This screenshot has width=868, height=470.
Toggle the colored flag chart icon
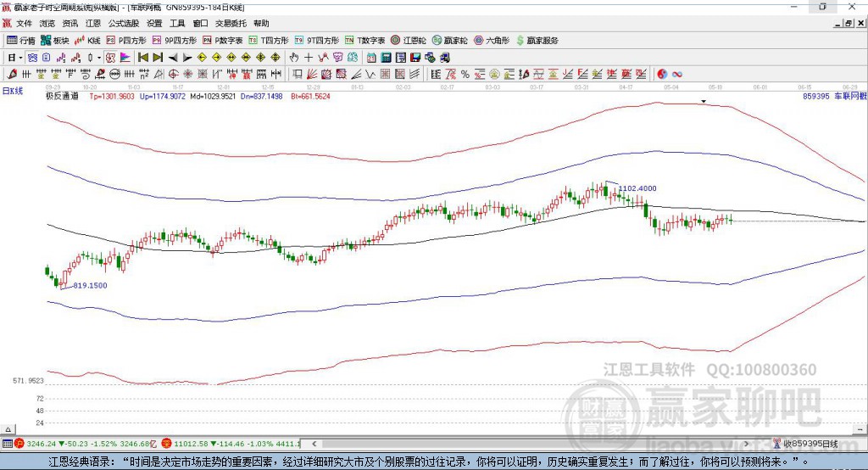tap(125, 58)
